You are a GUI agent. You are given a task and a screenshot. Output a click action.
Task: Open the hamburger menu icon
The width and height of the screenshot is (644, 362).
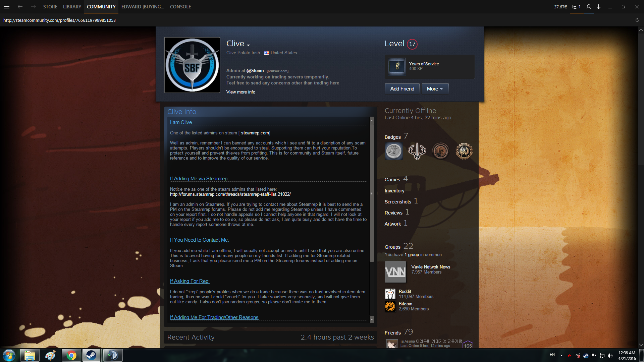tap(6, 7)
